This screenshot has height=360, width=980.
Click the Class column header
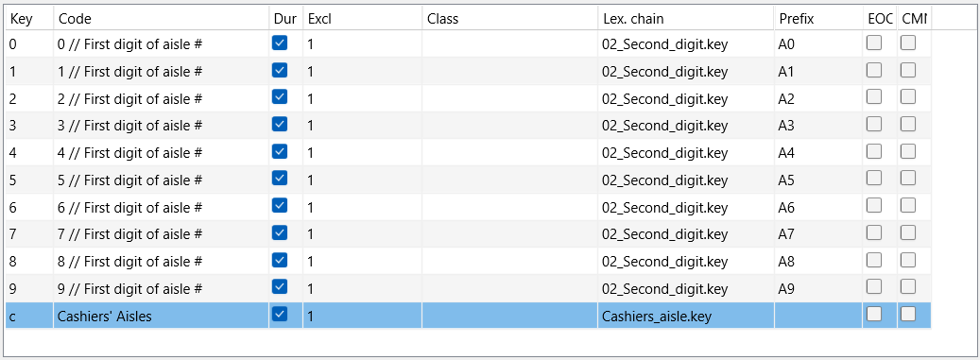(509, 19)
